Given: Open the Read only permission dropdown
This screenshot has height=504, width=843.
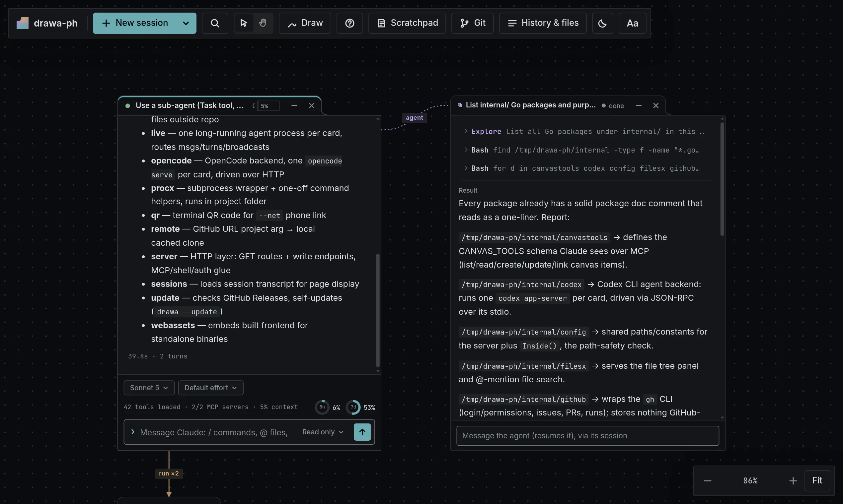Looking at the screenshot, I should (x=323, y=432).
